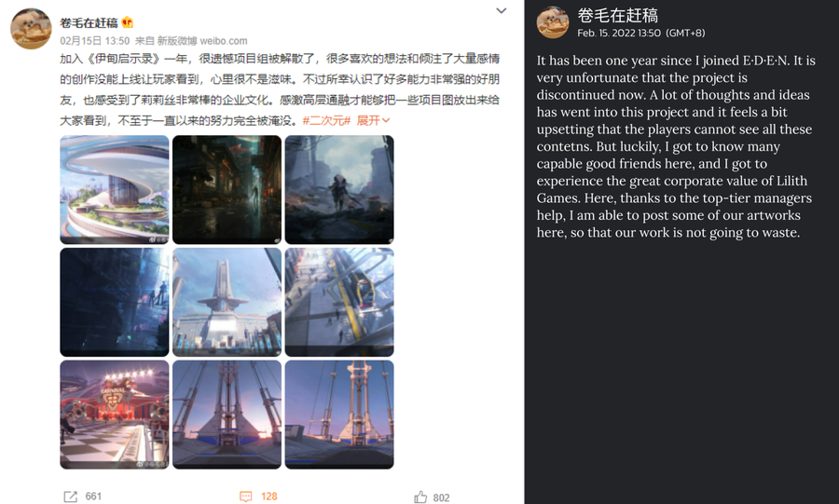Click avatar in the dark translation panel

553,22
